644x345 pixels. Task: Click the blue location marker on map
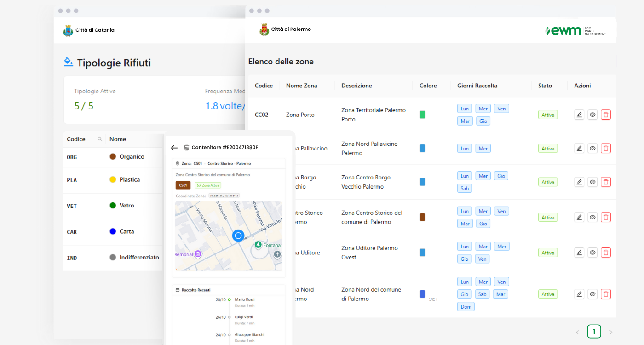point(238,236)
